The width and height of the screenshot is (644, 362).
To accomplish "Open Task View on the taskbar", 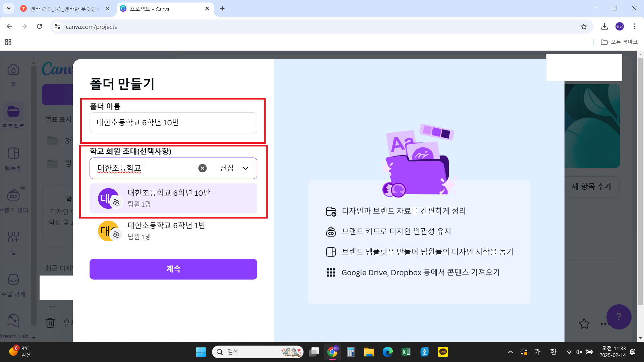I will coord(314,352).
